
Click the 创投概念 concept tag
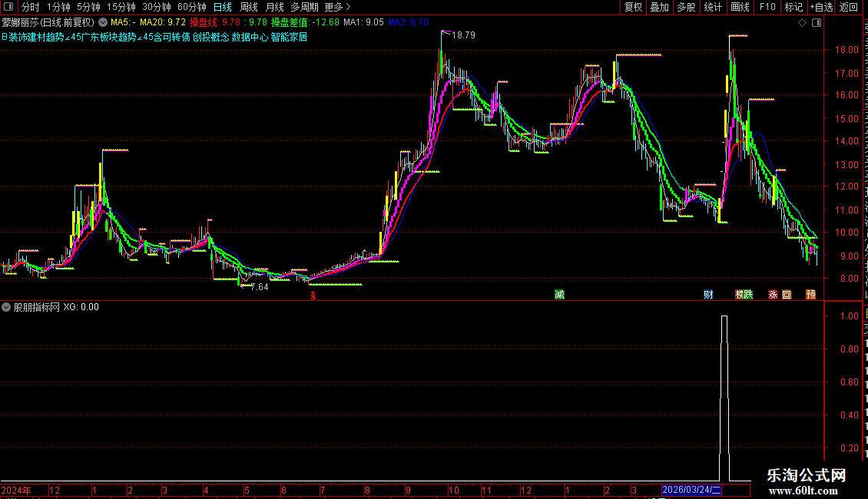pyautogui.click(x=211, y=37)
